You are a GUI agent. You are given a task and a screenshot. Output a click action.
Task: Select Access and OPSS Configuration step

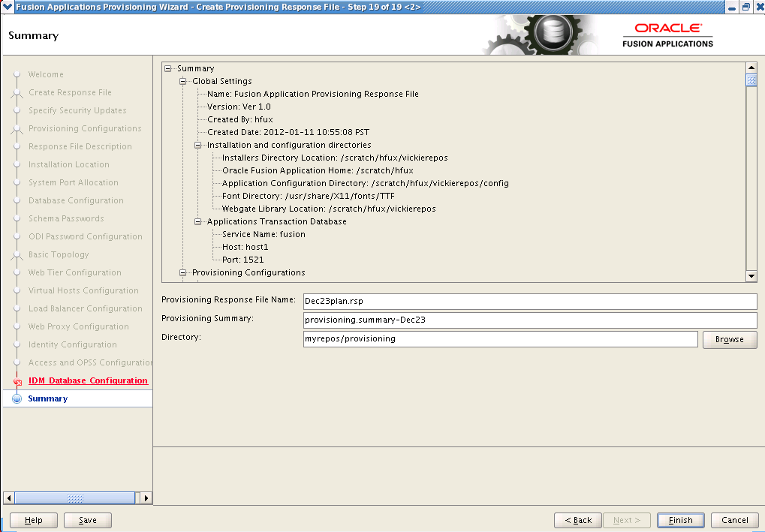tap(90, 363)
